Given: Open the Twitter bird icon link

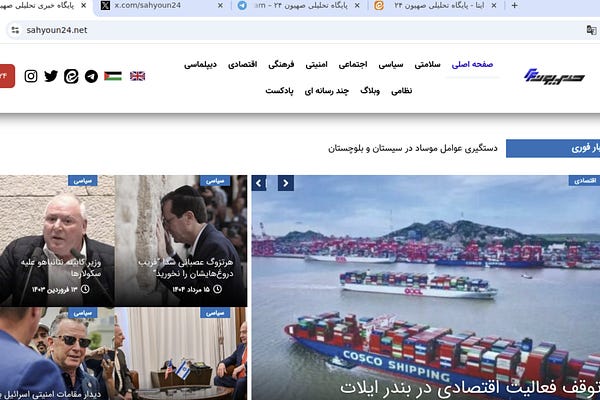Looking at the screenshot, I should coord(51,76).
